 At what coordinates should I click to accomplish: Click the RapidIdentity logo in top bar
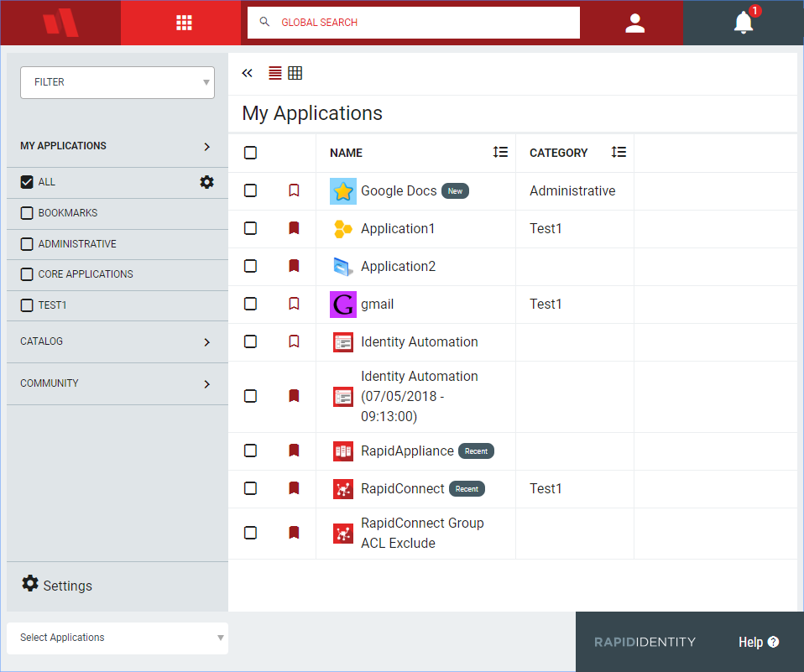60,23
